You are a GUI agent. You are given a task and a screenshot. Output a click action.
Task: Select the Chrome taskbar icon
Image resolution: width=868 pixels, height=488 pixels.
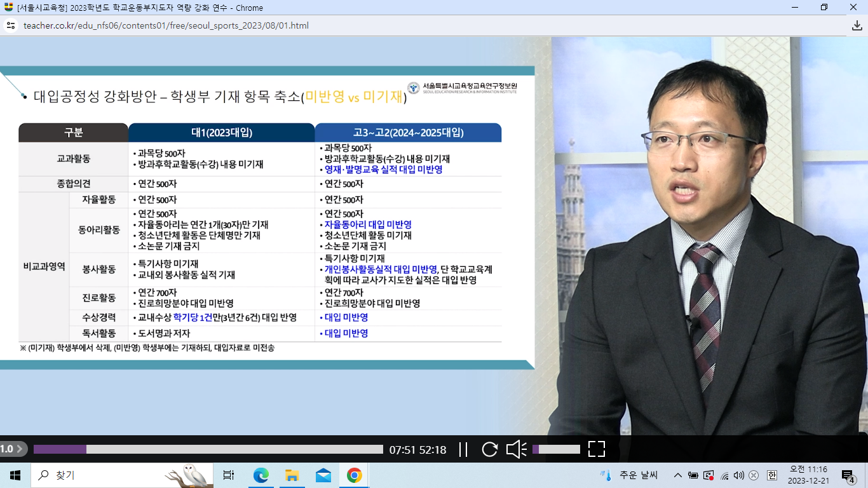pyautogui.click(x=355, y=475)
